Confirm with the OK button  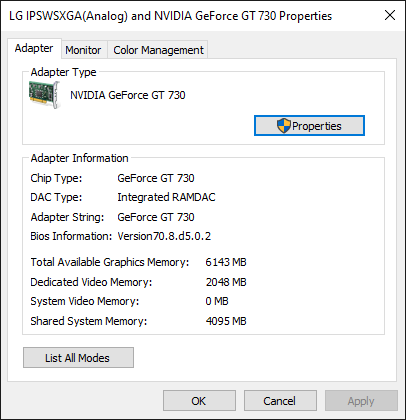pos(199,401)
